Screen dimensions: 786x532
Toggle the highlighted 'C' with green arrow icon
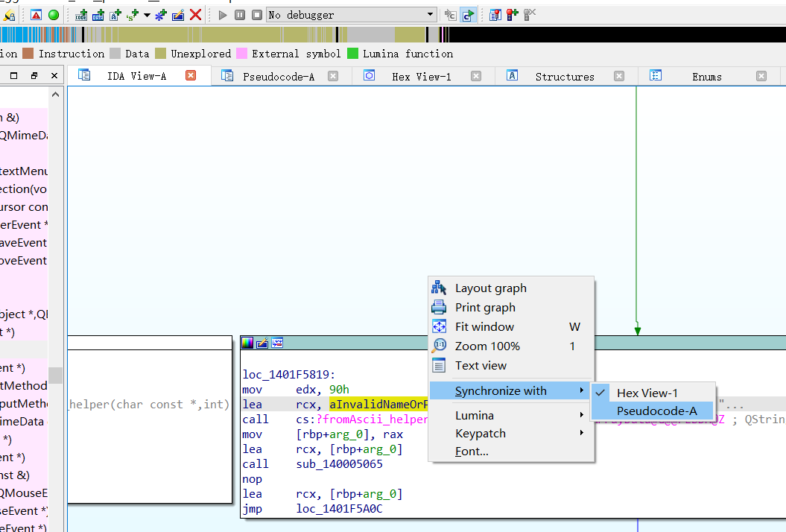click(x=468, y=15)
